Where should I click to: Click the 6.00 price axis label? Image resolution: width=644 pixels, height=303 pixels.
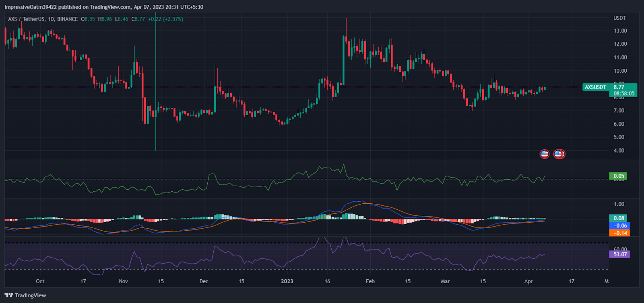pos(619,124)
